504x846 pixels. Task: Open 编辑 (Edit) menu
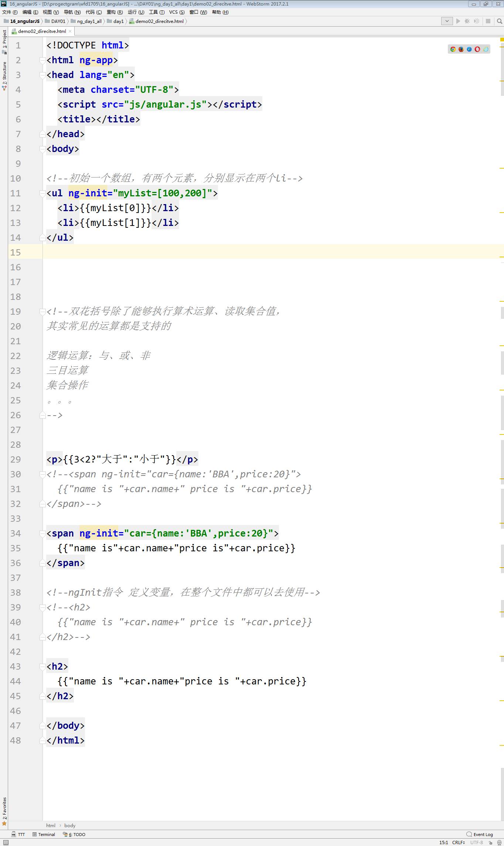30,12
